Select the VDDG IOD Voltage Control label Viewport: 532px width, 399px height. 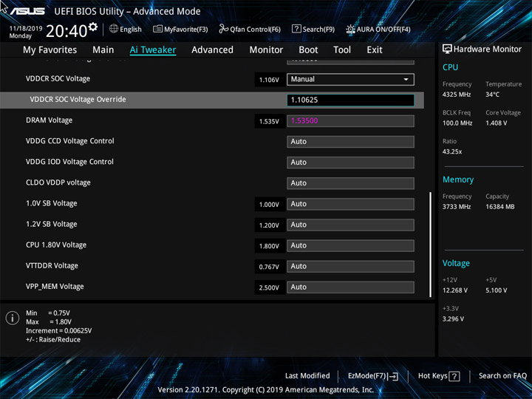tap(69, 162)
